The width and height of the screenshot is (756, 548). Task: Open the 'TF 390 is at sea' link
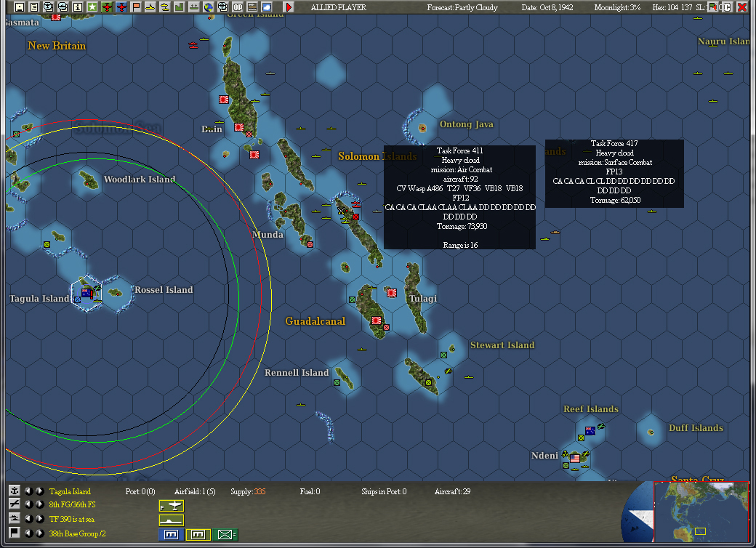click(x=72, y=519)
